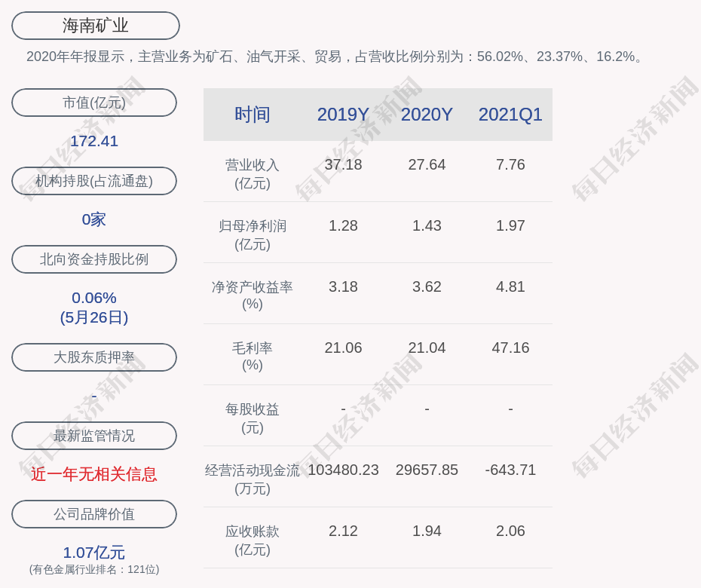Screen dimensions: 701x588
Task: Select the 北向资金持股比例 pill
Action: (94, 259)
